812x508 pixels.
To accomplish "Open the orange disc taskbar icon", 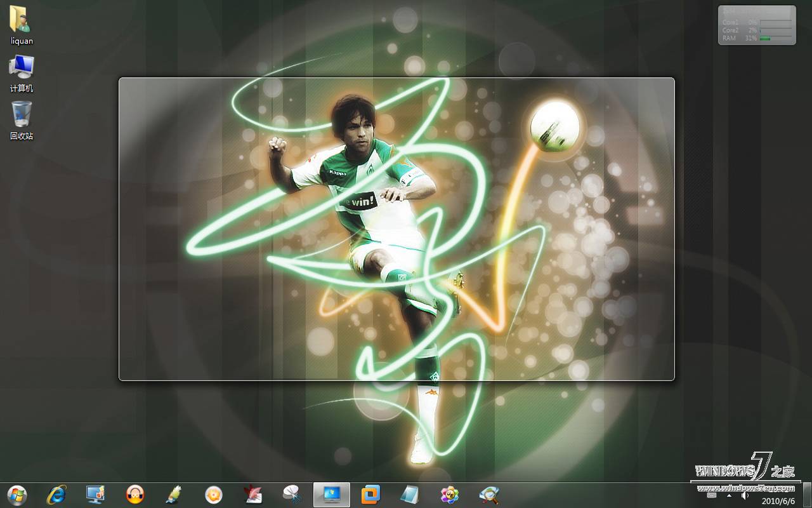I will (214, 495).
